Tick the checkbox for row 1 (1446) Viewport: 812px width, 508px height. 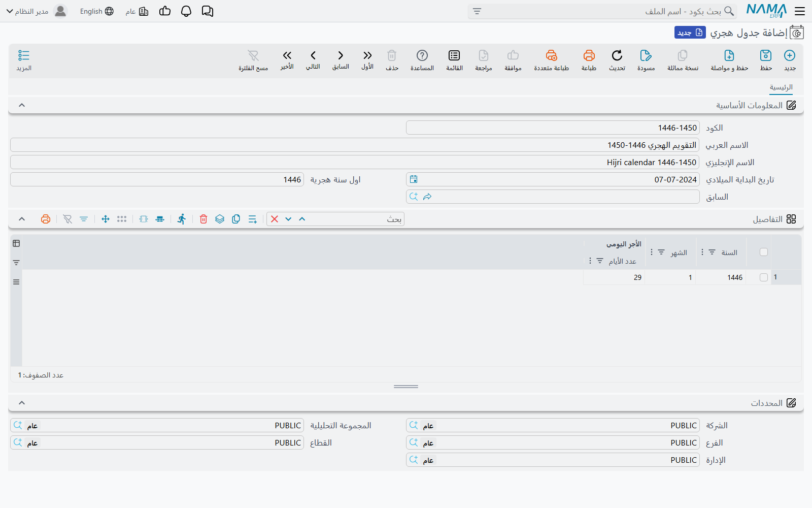coord(764,277)
